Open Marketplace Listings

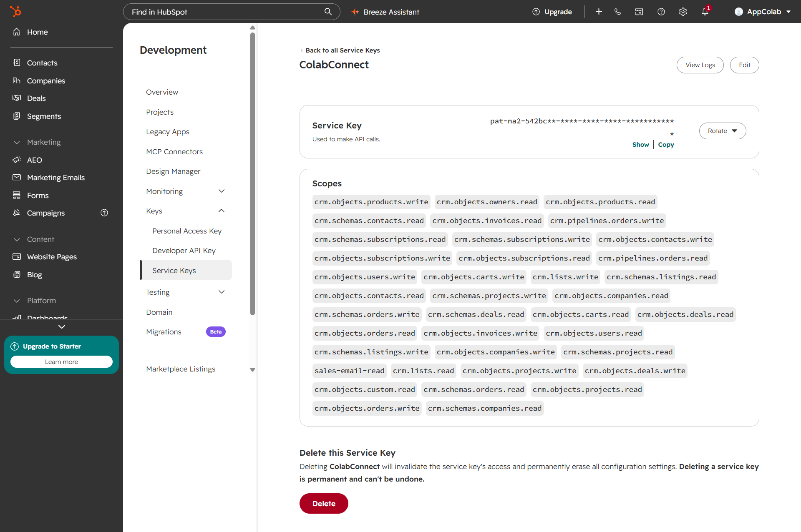(x=181, y=369)
